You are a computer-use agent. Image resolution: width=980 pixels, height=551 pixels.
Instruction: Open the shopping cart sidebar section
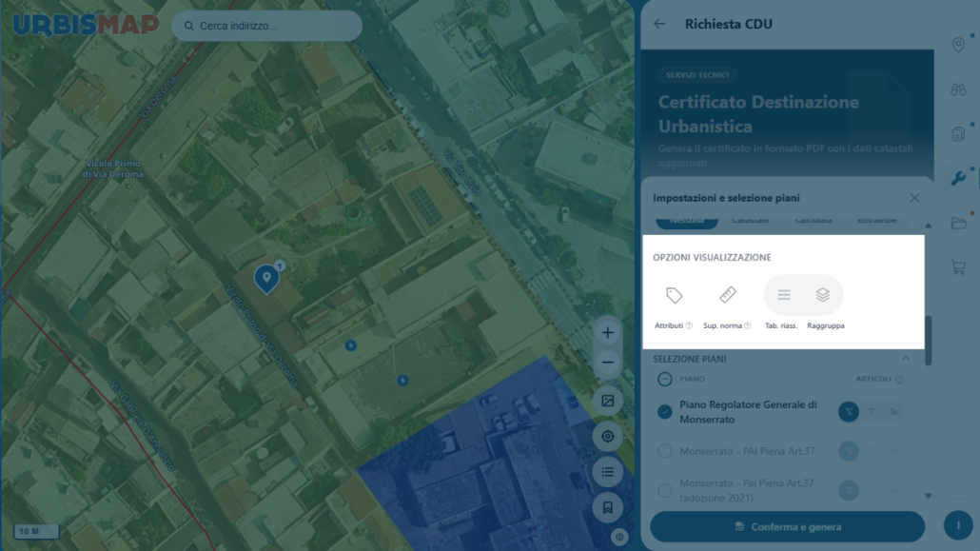click(x=958, y=267)
